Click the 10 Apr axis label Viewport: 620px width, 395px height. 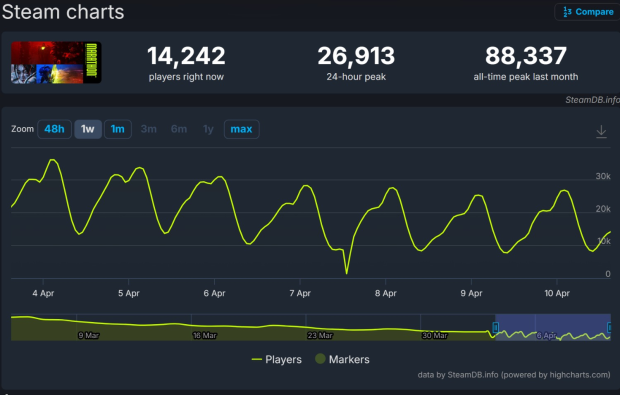tap(557, 293)
